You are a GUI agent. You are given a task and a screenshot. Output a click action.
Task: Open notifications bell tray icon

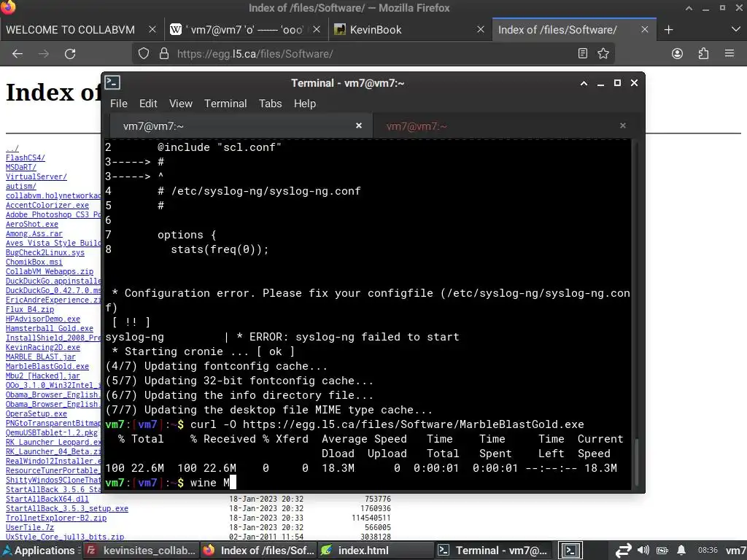pos(681,551)
